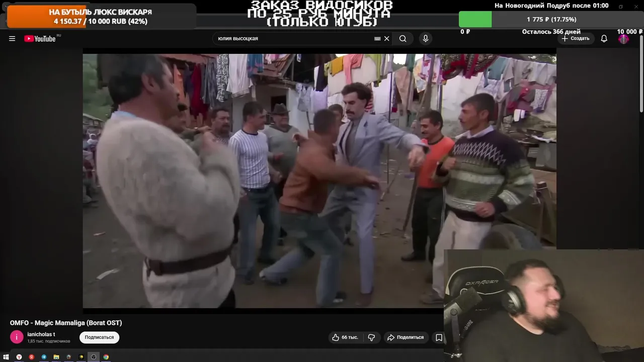This screenshot has width=644, height=362.
Task: Click the 'Поделиться' share button
Action: point(406,337)
